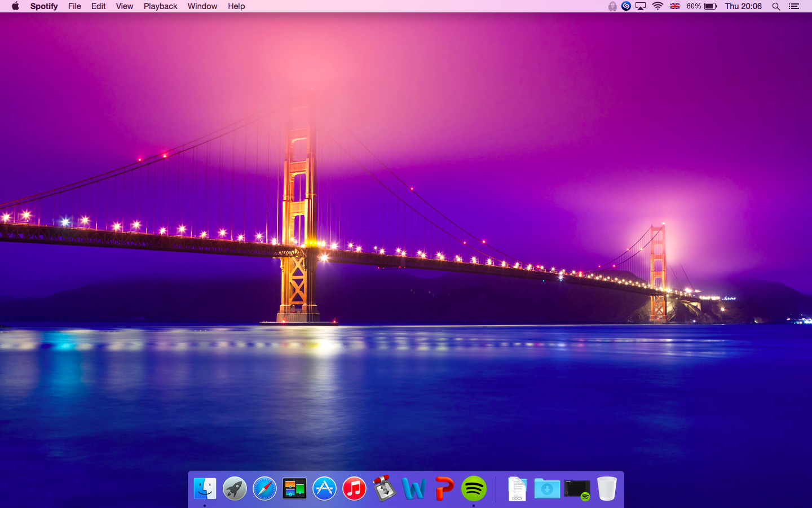Launch the App Store from Dock

tap(324, 488)
